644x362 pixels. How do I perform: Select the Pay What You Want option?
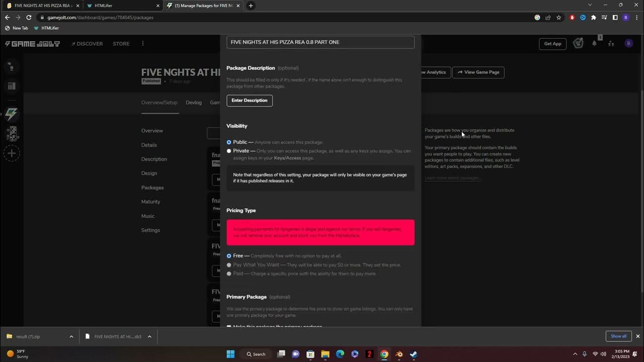(x=229, y=265)
